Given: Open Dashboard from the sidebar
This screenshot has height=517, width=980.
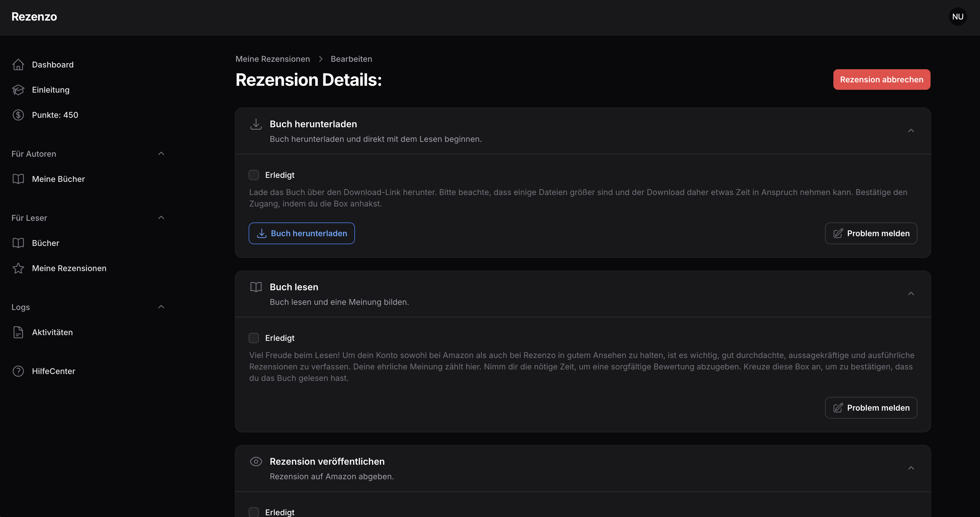Looking at the screenshot, I should 53,65.
